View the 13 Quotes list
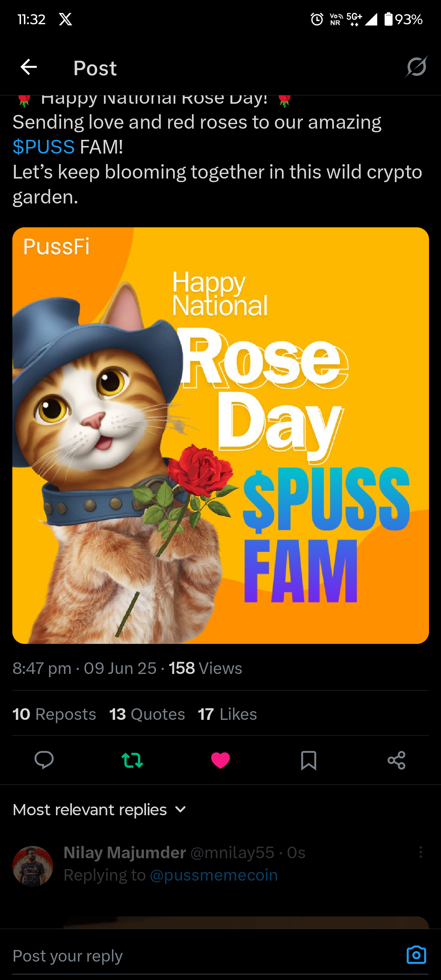441x980 pixels. pos(147,714)
